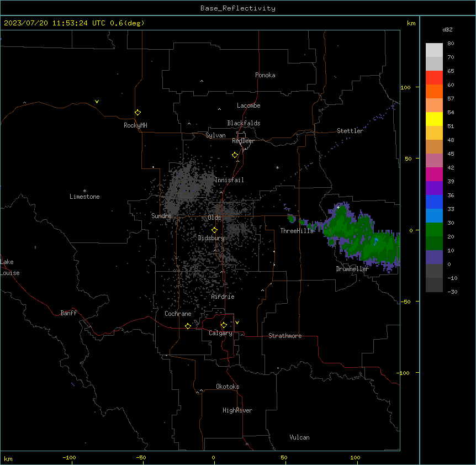Click the 50 tick on the horizontal axis
Image resolution: width=476 pixels, height=465 pixels.
pyautogui.click(x=284, y=457)
